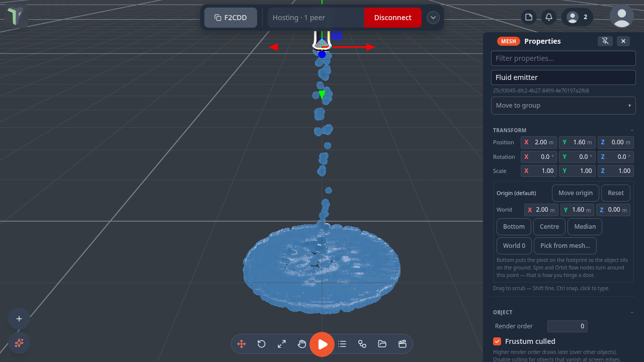Set origin to Bottom
Image resolution: width=644 pixels, height=362 pixels.
pos(514,227)
